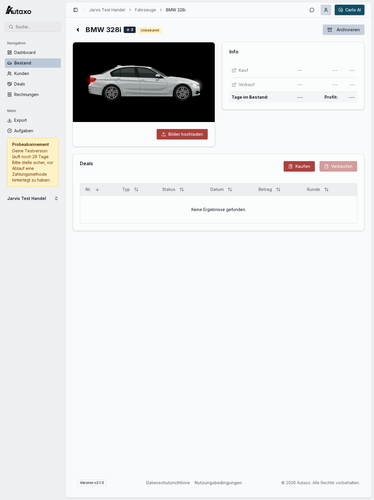This screenshot has height=500, width=374.
Task: Click 'Keine Ergebnisse gefunden.' text
Action: click(x=218, y=209)
